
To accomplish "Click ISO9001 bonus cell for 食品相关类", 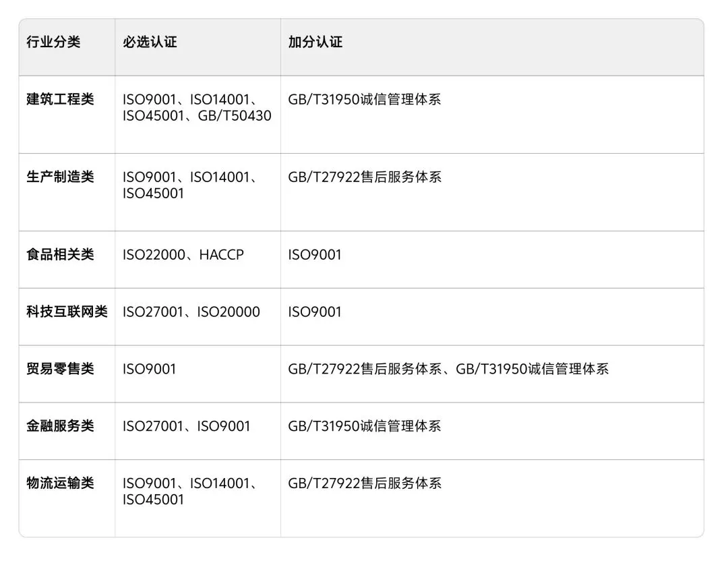I will tap(315, 255).
